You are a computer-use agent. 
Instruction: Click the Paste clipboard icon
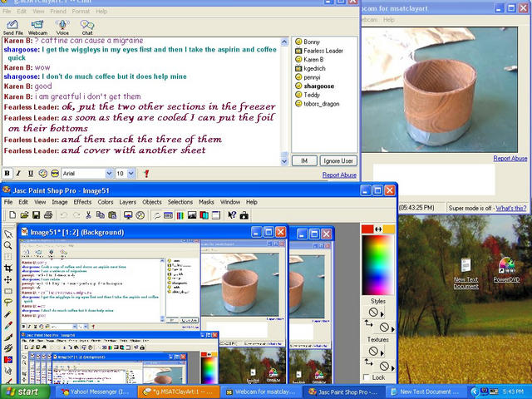click(x=112, y=215)
